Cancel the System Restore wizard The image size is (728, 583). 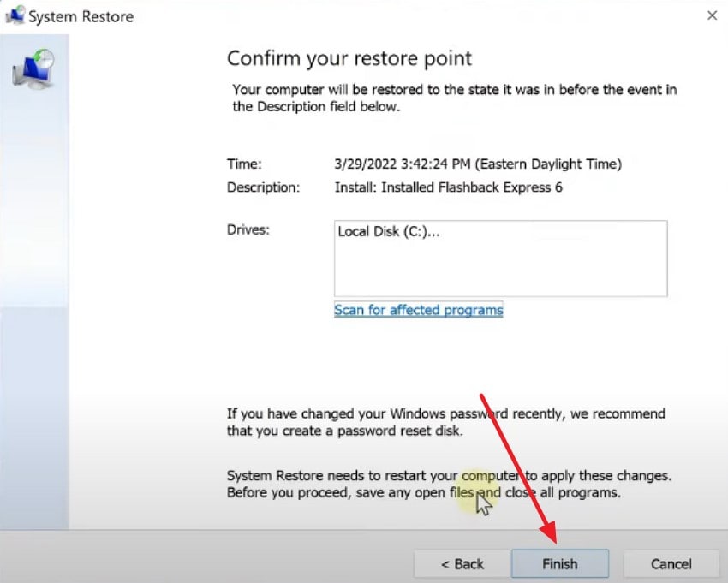671,564
